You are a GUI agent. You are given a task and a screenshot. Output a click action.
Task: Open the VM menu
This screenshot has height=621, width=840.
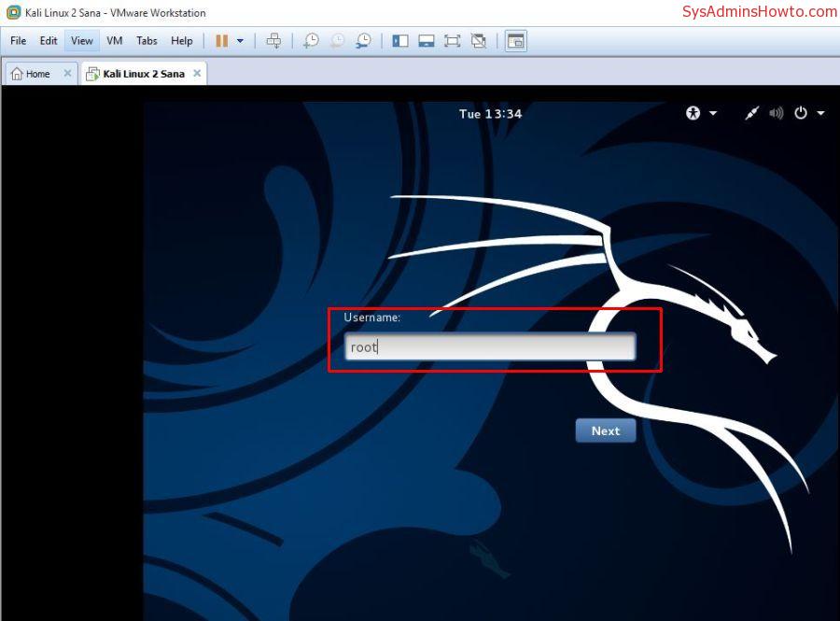point(115,41)
